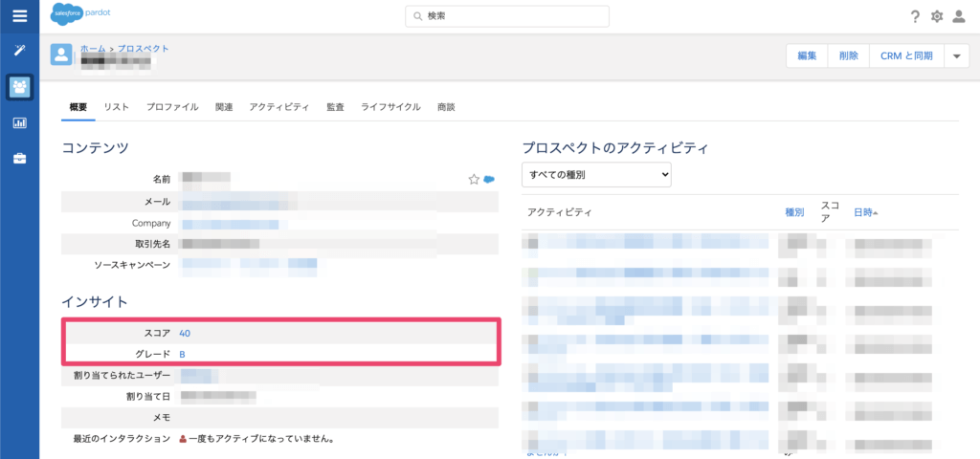Screen dimensions: 980x459
Task: Switch to the 概要 tab
Action: point(78,107)
